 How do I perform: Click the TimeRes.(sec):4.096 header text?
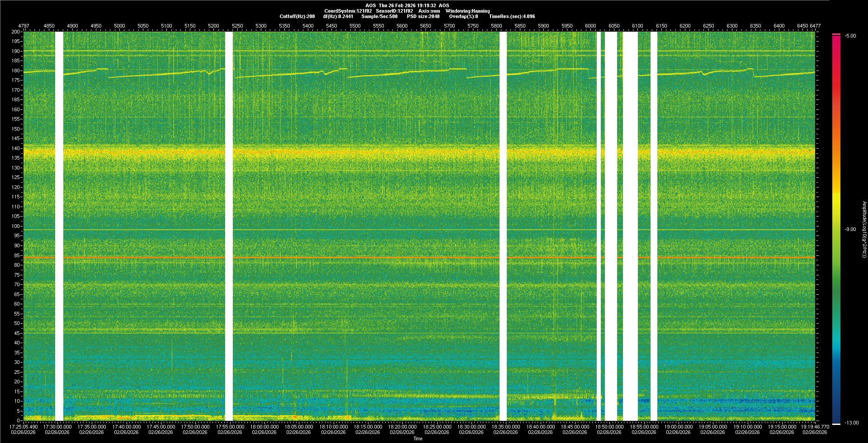(x=512, y=16)
